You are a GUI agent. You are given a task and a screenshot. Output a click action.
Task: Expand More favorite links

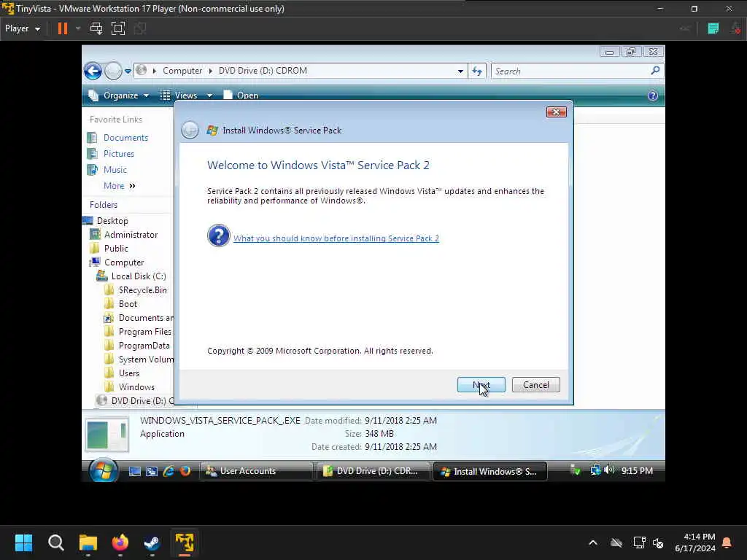coord(119,186)
